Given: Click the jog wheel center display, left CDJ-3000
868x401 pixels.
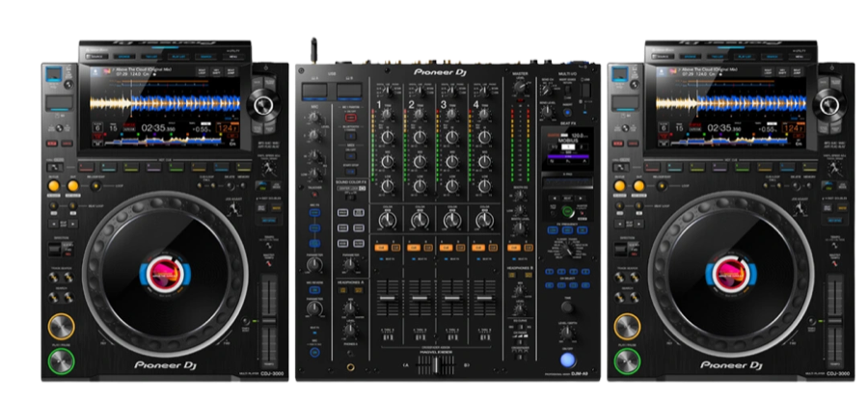Looking at the screenshot, I should [164, 275].
